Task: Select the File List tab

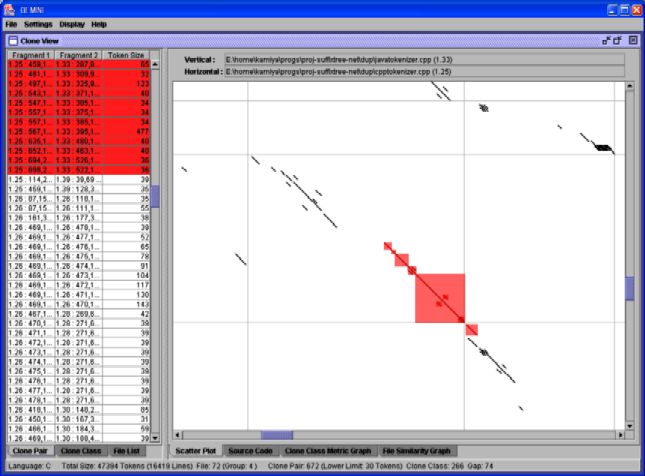Action: 126,451
